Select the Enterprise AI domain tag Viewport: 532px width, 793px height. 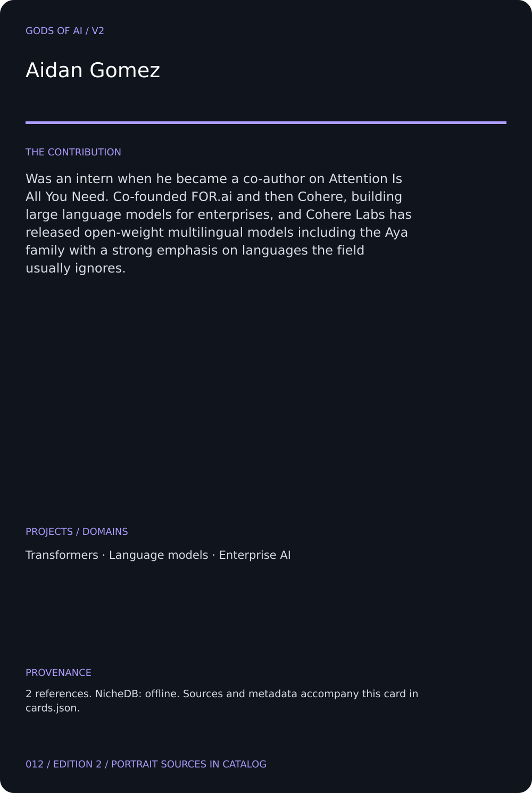255,555
